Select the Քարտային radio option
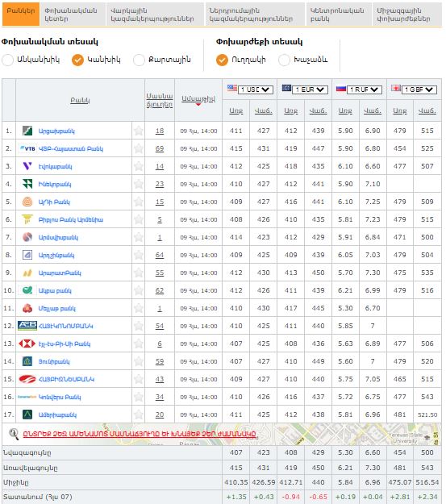Screen dimensions: 446x504 pos(139,60)
